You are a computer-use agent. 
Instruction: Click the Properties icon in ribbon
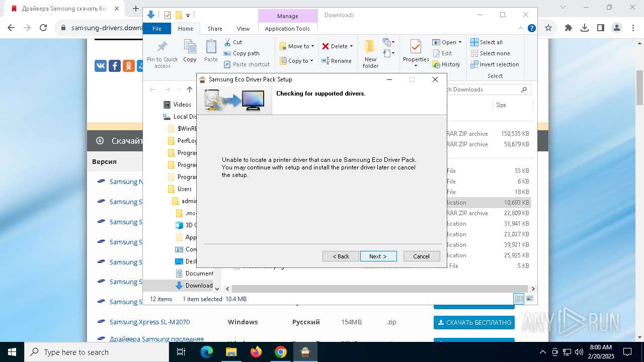(x=416, y=52)
